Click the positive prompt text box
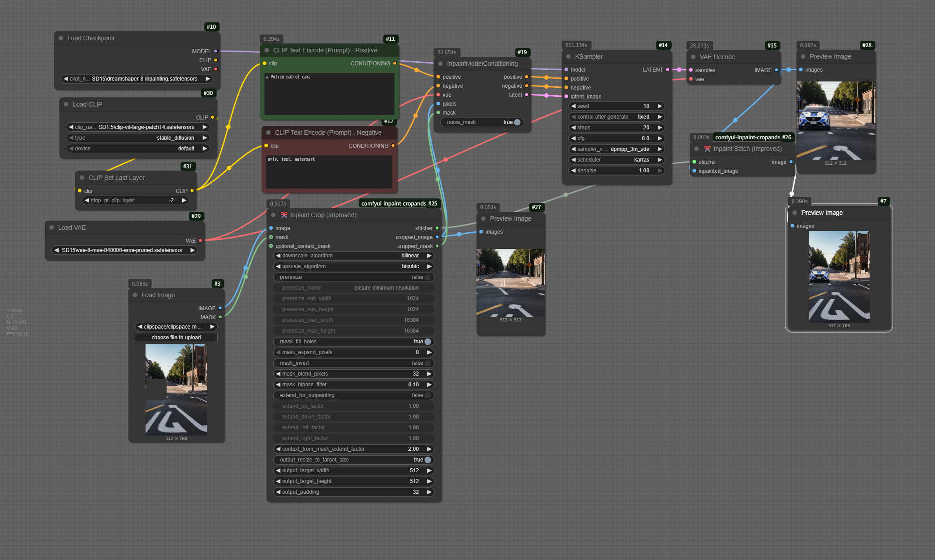The image size is (935, 560). pos(329,94)
